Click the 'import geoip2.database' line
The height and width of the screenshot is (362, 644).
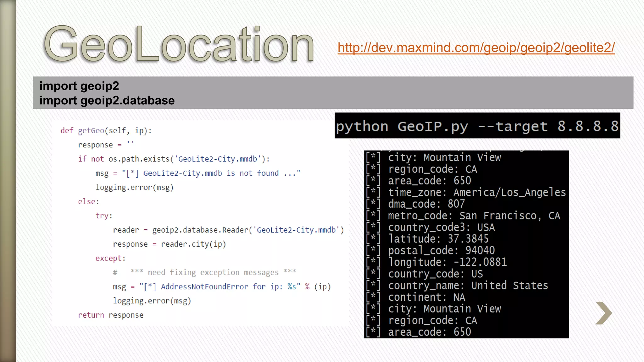[107, 101]
